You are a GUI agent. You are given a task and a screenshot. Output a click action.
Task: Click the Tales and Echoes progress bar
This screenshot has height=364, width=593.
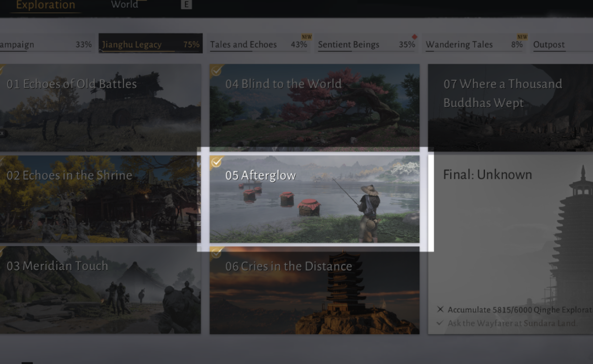[259, 51]
